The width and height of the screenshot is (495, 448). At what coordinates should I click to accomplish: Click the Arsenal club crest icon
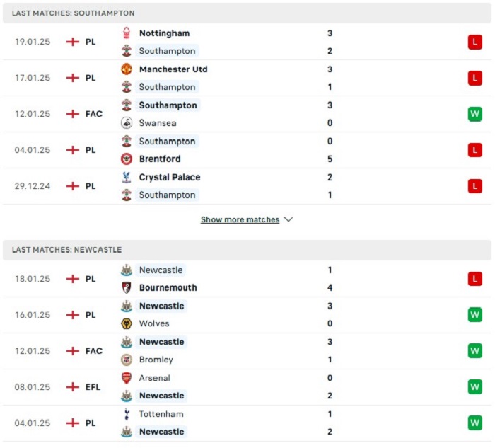pos(127,378)
